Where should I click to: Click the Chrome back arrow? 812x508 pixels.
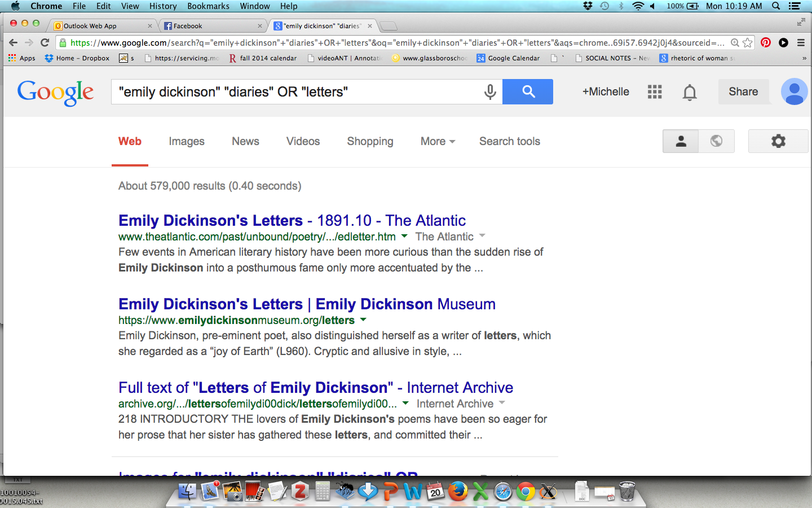coord(14,42)
